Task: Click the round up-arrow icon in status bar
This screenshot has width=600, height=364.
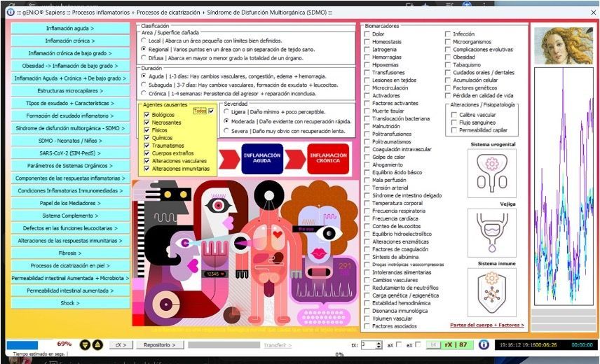Action: click(x=97, y=344)
